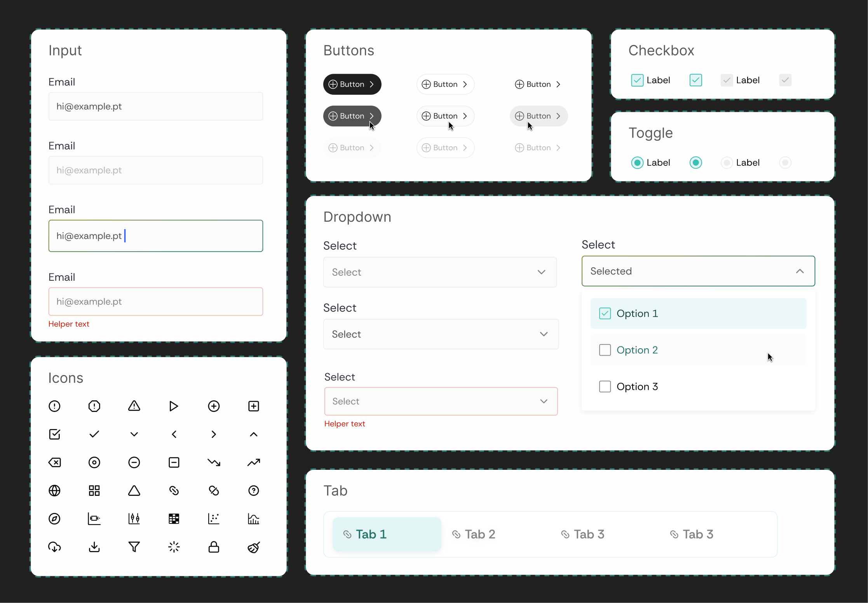Collapse the open Selected dropdown
868x603 pixels.
pos(800,271)
